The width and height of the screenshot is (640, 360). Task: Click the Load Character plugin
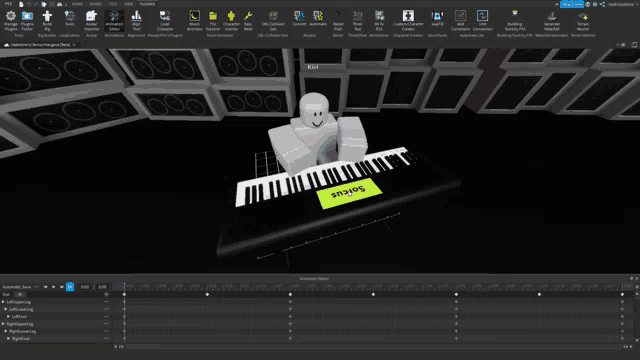tap(165, 21)
